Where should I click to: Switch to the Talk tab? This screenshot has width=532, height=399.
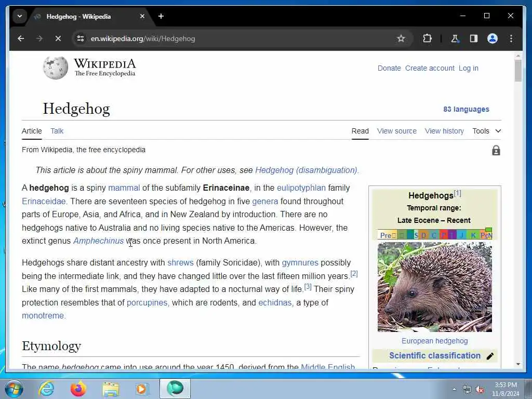(x=57, y=131)
